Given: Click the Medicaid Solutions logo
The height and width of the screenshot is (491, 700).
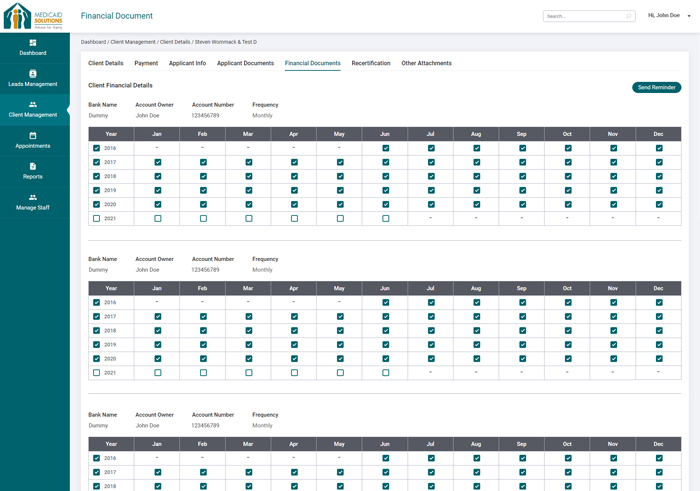Looking at the screenshot, I should coord(33,16).
